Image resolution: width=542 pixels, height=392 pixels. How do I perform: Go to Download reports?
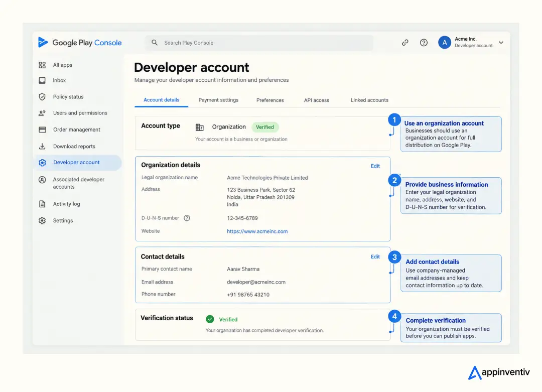[74, 146]
